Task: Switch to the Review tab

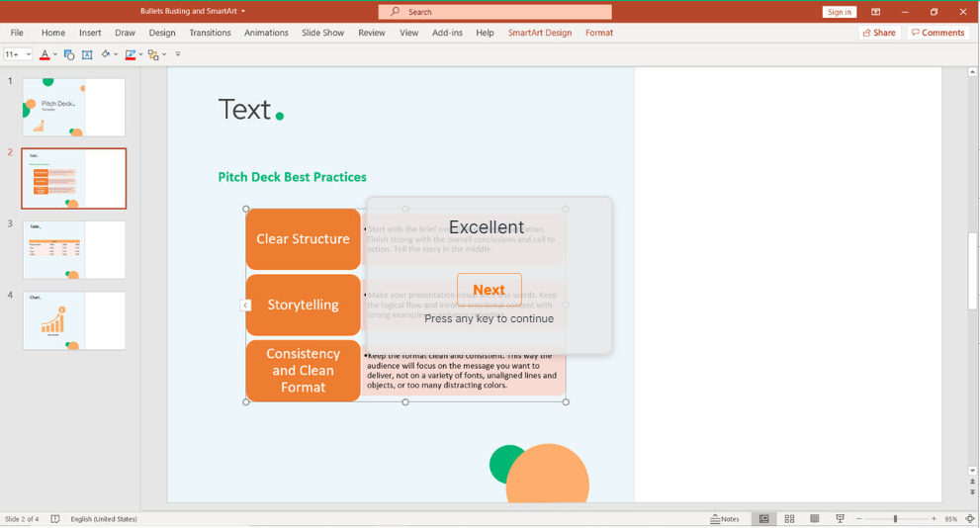Action: (372, 33)
